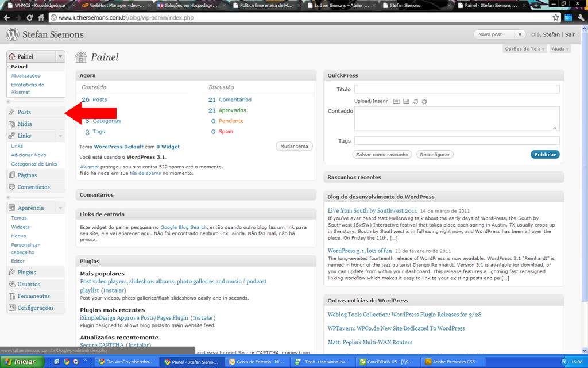Open Atualizações submenu item

[x=25, y=75]
